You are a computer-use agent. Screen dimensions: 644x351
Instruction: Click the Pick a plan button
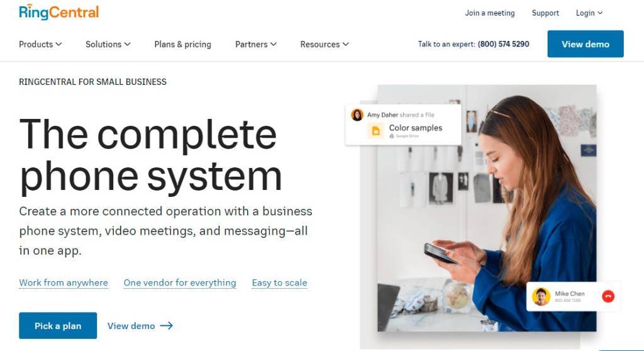point(58,325)
